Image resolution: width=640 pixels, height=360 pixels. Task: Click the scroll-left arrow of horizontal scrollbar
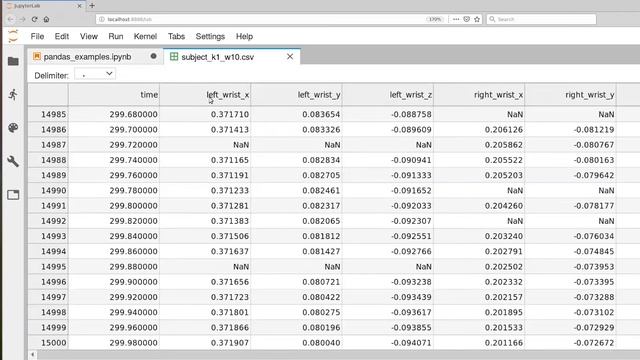coord(33,355)
